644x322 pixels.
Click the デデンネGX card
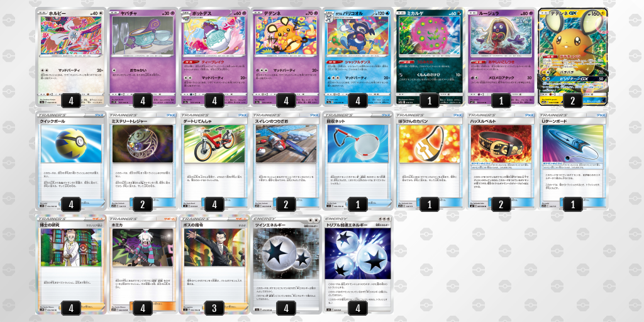click(x=572, y=57)
